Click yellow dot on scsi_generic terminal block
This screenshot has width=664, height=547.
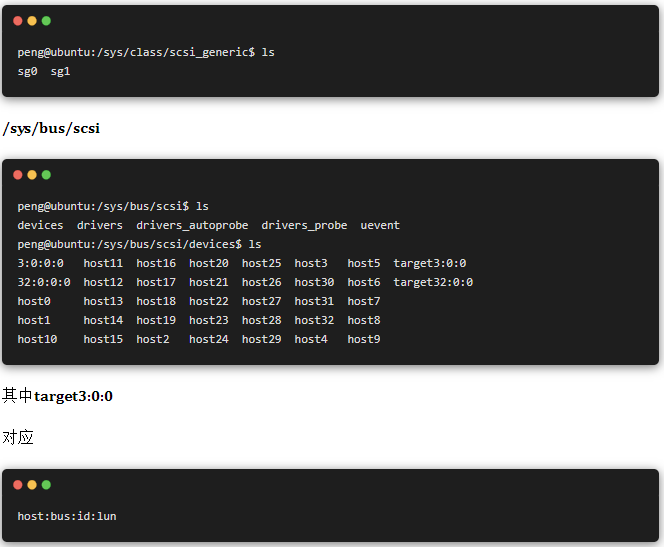32,21
